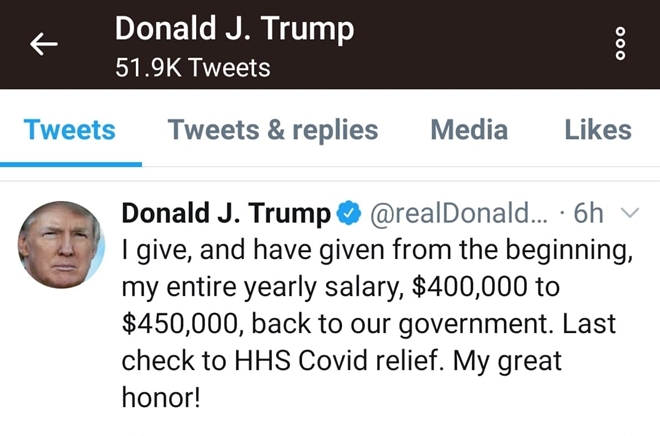Open the Tweets & replies tab
This screenshot has height=436, width=660.
273,130
